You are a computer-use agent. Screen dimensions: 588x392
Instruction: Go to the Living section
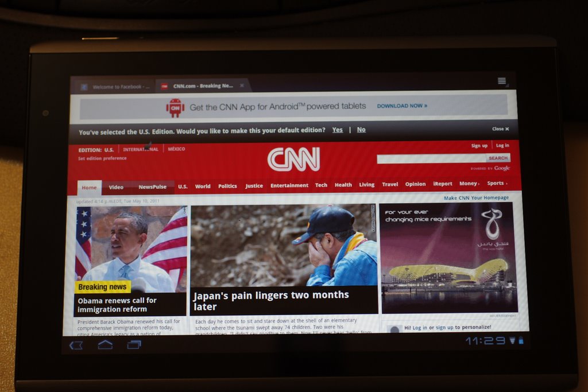(x=366, y=184)
